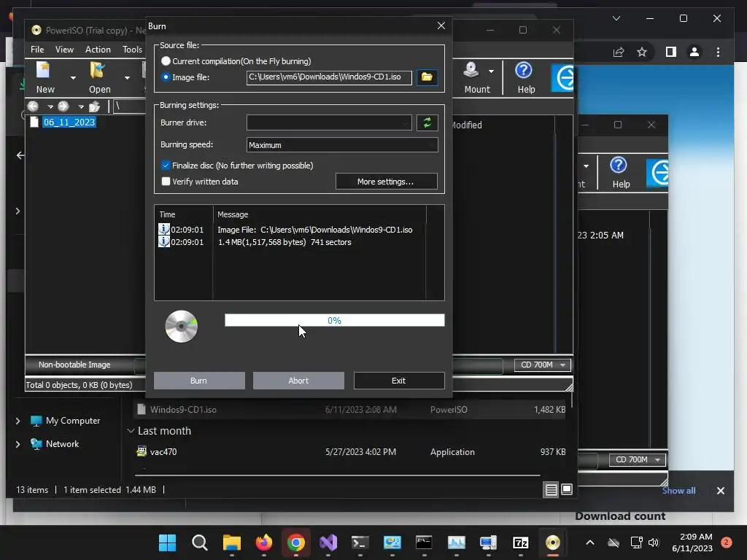
Task: Click the Non-bootable Image status label
Action: point(74,365)
